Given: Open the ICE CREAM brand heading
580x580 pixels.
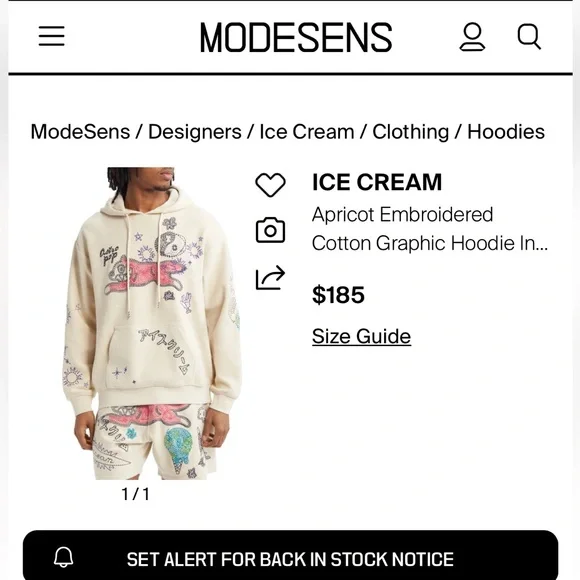Looking at the screenshot, I should [377, 182].
